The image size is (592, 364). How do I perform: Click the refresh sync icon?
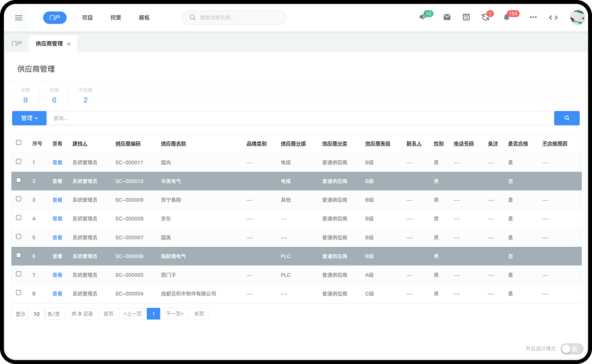click(485, 17)
